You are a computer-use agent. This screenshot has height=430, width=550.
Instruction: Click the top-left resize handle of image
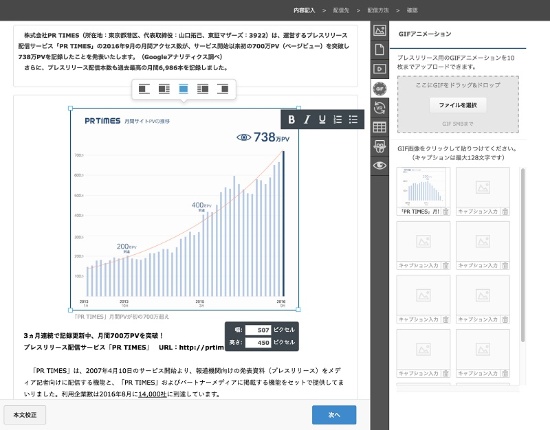71,109
